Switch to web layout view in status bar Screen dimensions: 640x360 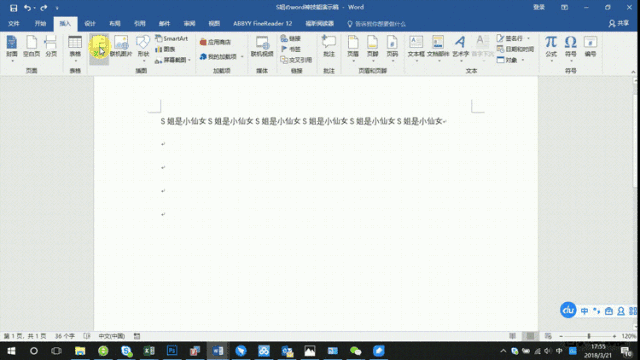point(548,336)
